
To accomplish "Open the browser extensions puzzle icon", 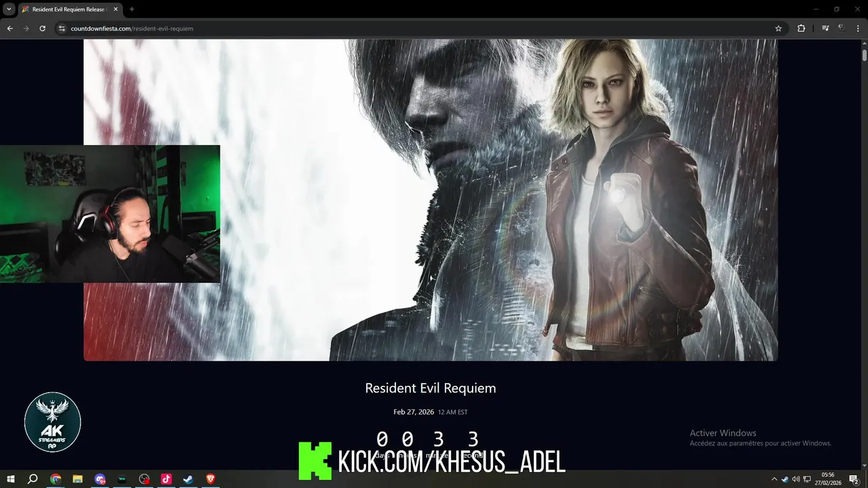I will [x=801, y=28].
